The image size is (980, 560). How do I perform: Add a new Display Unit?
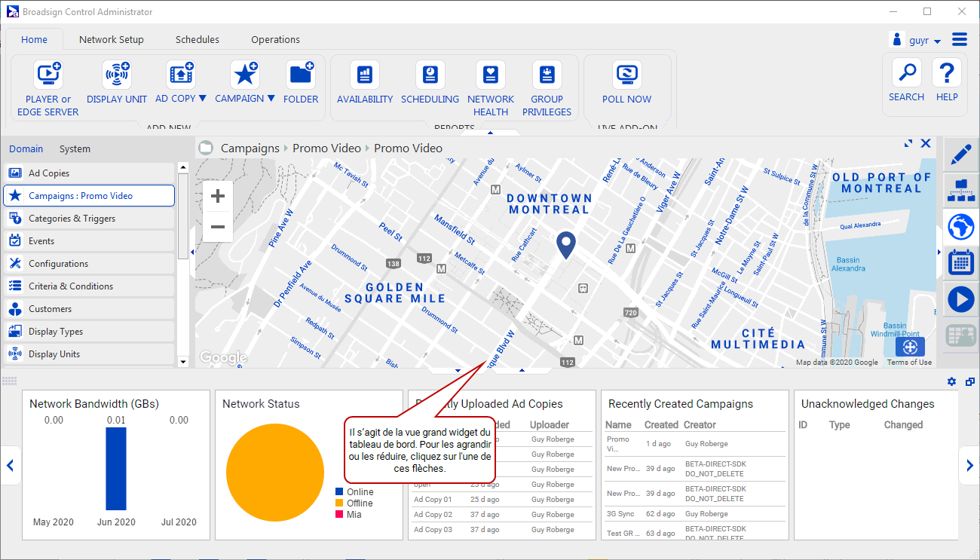point(116,83)
